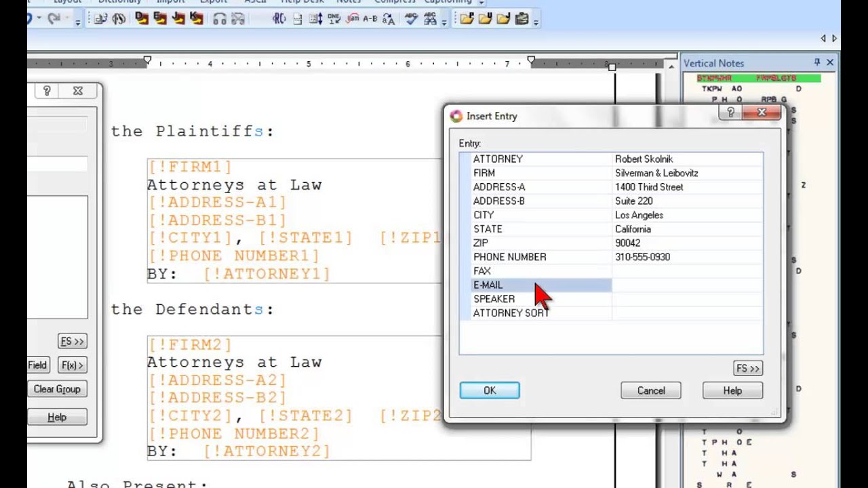Select the ATTORNEY entry row
The width and height of the screenshot is (868, 488).
[611, 159]
